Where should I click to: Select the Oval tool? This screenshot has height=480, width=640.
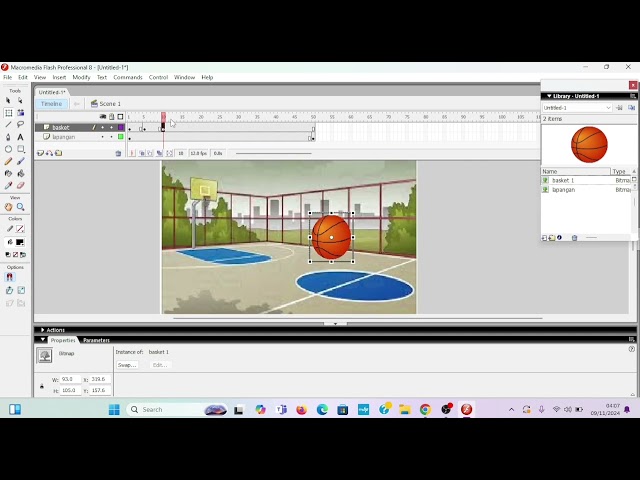[x=8, y=149]
